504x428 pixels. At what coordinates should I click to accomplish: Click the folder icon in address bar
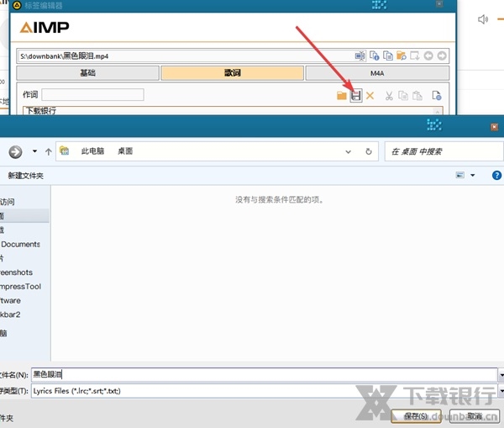coord(65,151)
